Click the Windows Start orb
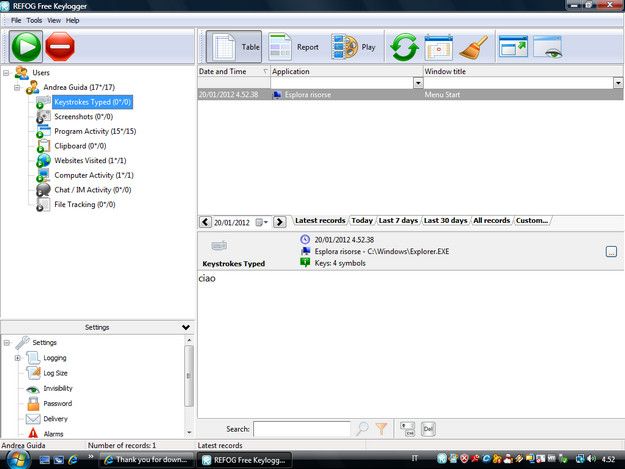The width and height of the screenshot is (625, 469). tap(17, 460)
